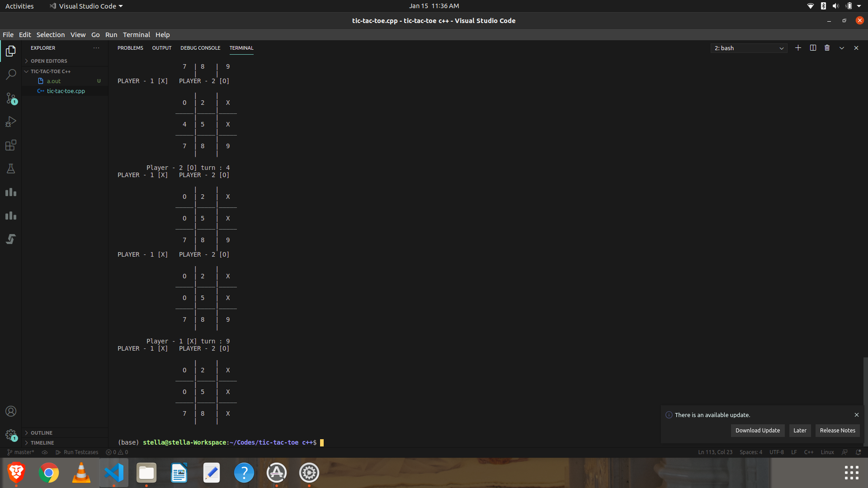The height and width of the screenshot is (488, 868).
Task: Open the Run and Debug view
Action: click(11, 122)
